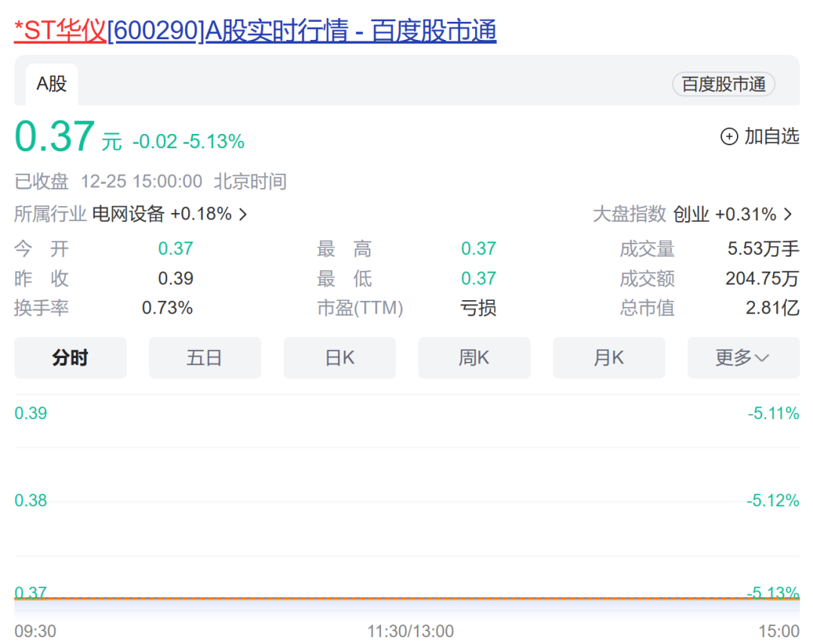The image size is (813, 644).
Task: Click the plus circle icon beside 加自选
Action: (729, 137)
